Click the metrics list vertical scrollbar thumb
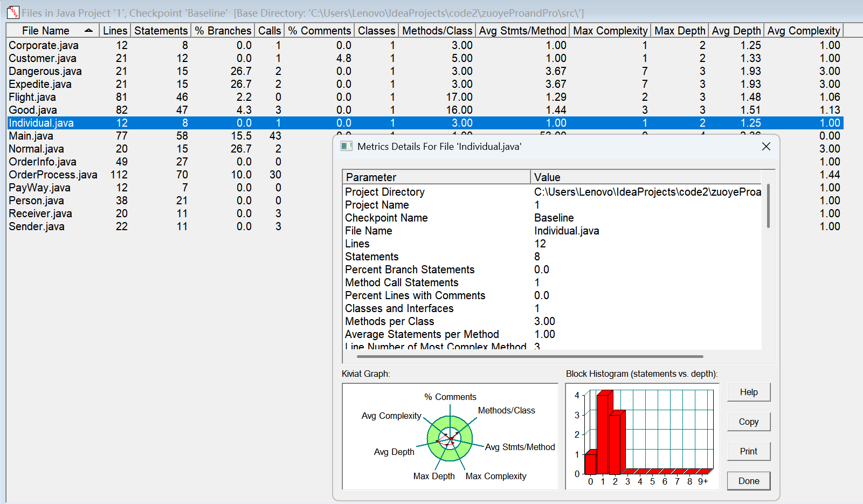The width and height of the screenshot is (863, 504). click(x=768, y=206)
